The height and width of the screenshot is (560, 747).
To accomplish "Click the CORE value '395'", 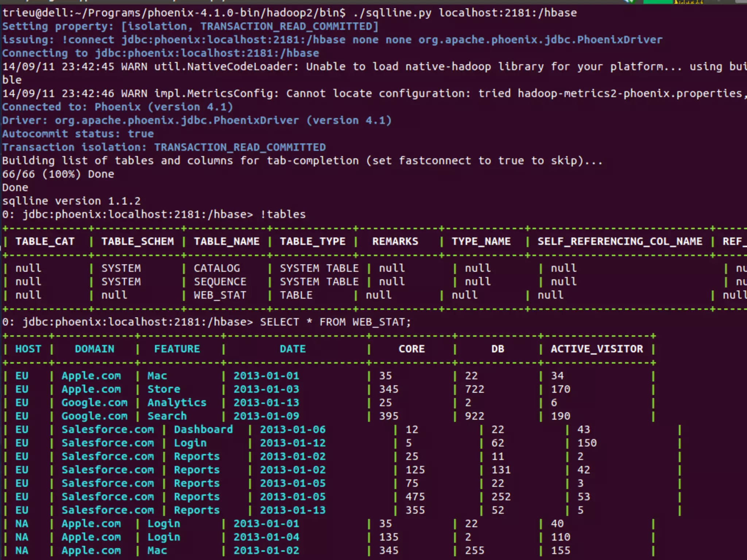I will click(x=389, y=416).
